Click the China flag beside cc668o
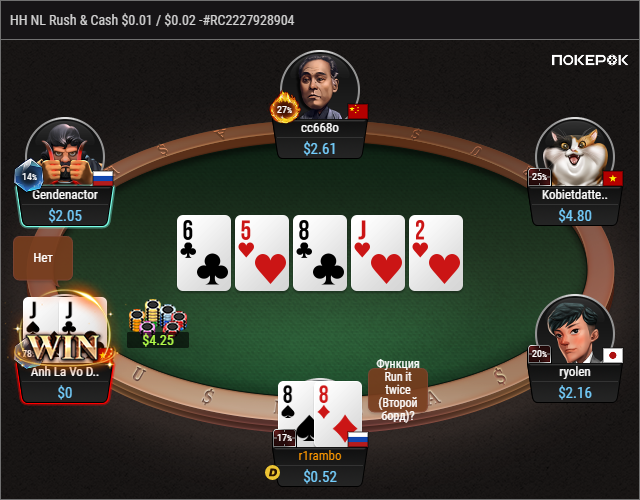 [x=358, y=111]
